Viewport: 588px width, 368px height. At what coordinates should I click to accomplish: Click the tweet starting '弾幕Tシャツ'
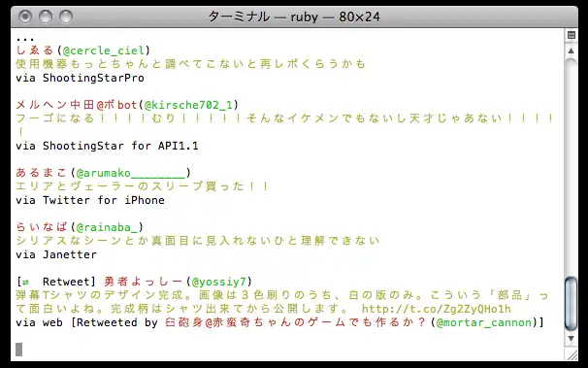(282, 302)
